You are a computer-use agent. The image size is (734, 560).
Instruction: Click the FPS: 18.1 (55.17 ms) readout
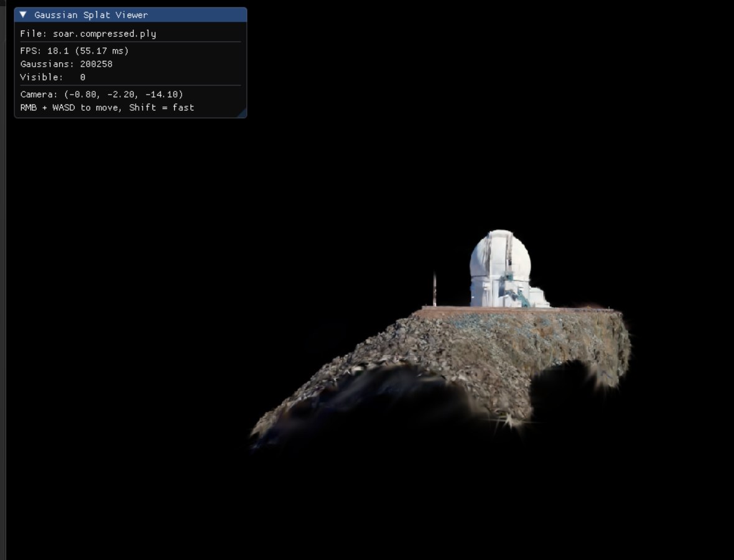point(75,50)
